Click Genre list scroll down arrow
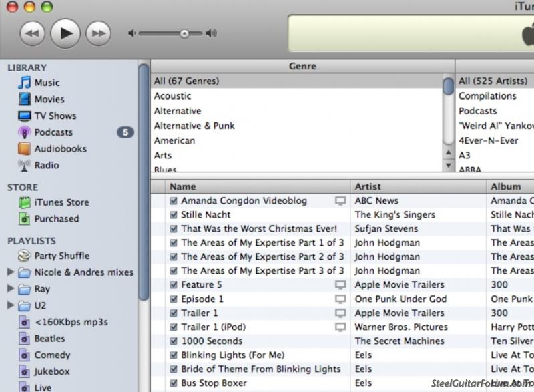This screenshot has height=392, width=534. point(449,165)
